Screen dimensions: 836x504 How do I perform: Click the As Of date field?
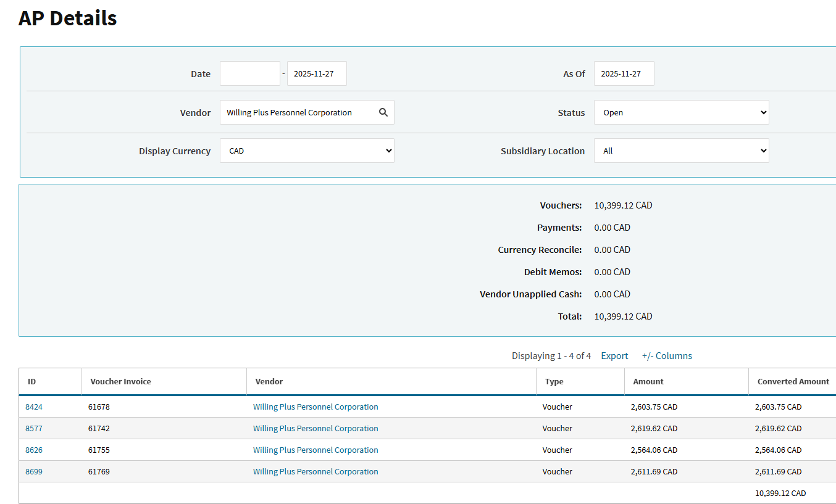point(624,73)
